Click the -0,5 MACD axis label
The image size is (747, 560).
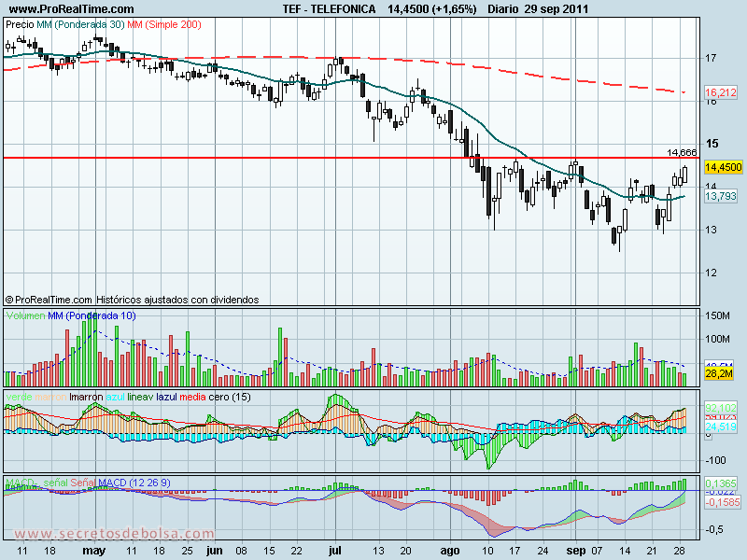tap(714, 529)
